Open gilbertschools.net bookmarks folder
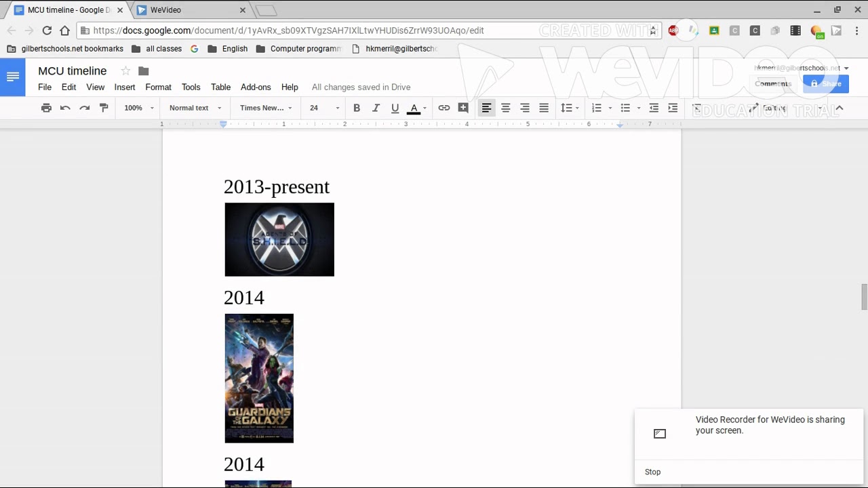 pos(65,49)
